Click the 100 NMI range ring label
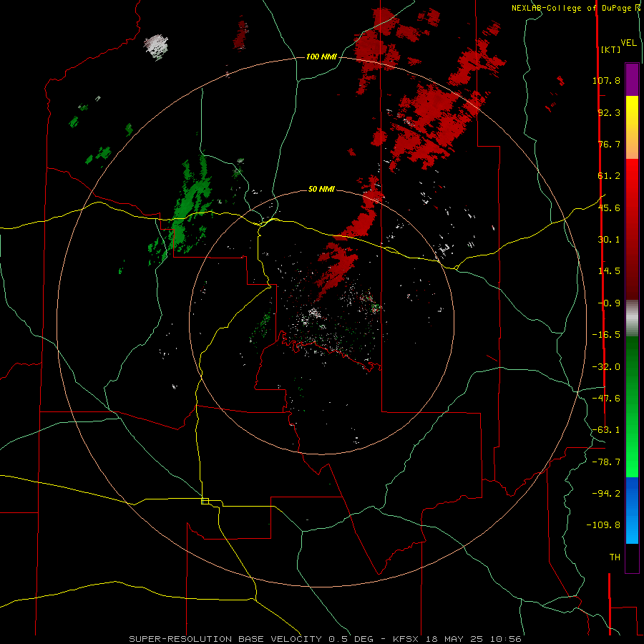644x644 pixels. pos(321,57)
